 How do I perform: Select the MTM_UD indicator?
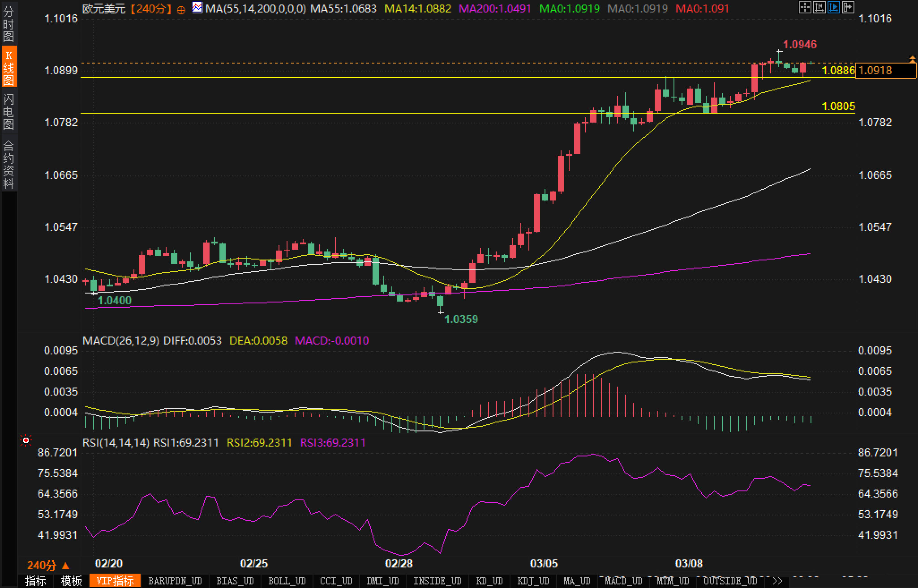pyautogui.click(x=673, y=581)
